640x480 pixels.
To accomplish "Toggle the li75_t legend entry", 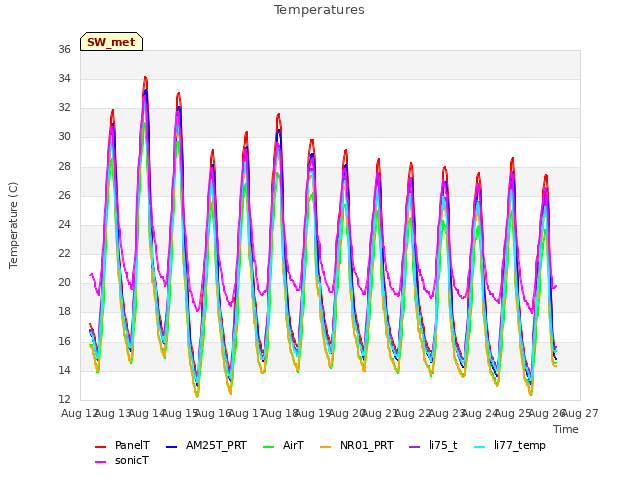I will [x=433, y=445].
